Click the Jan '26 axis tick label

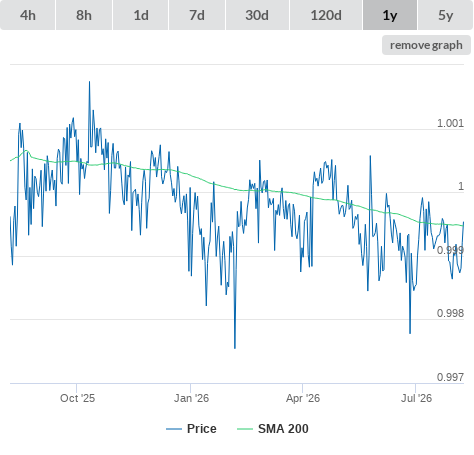(191, 398)
